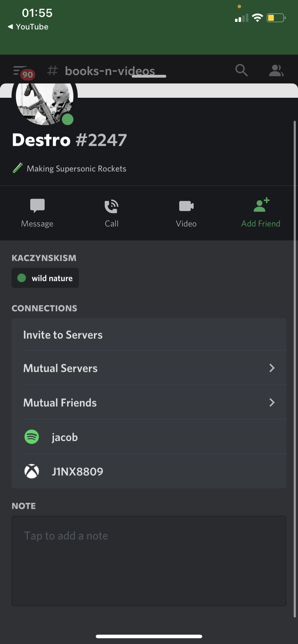Start a video call with Destro

tap(186, 206)
